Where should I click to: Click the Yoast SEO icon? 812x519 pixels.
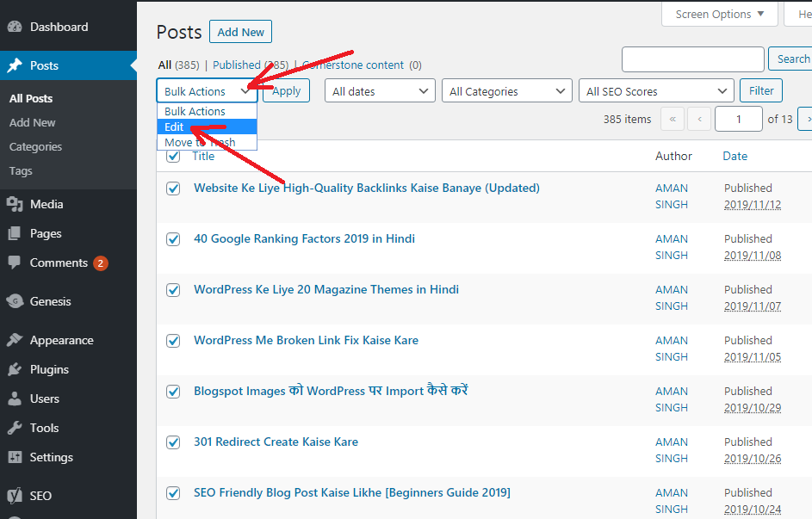pyautogui.click(x=15, y=496)
